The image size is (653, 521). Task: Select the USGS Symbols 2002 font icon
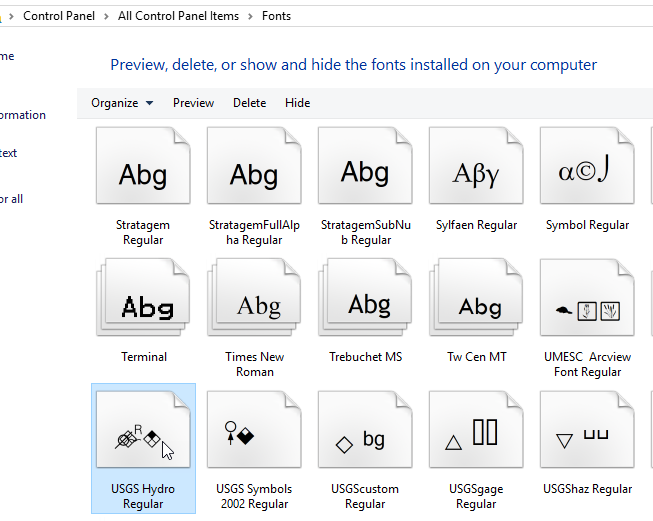tap(254, 429)
